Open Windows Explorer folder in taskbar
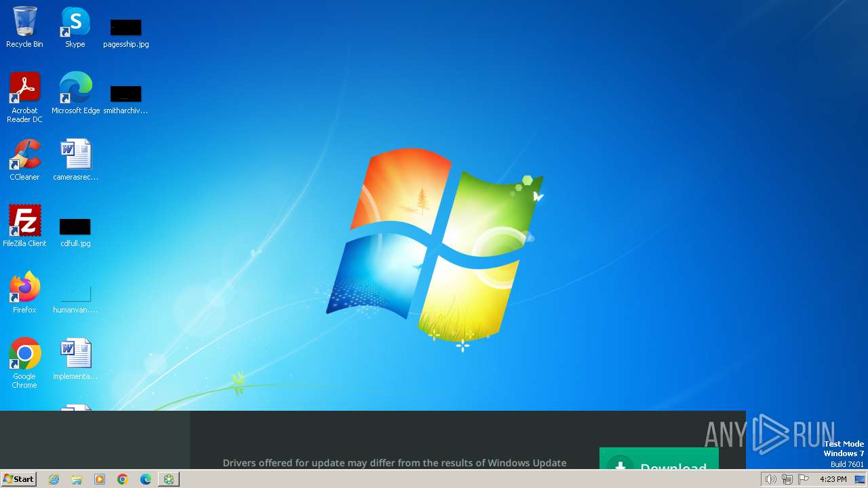The height and width of the screenshot is (488, 868). pyautogui.click(x=77, y=479)
